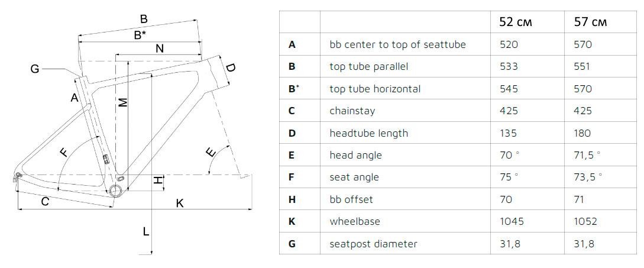Click the E head angle label in the diagram
This screenshot has height=268, width=644.
[x=211, y=153]
